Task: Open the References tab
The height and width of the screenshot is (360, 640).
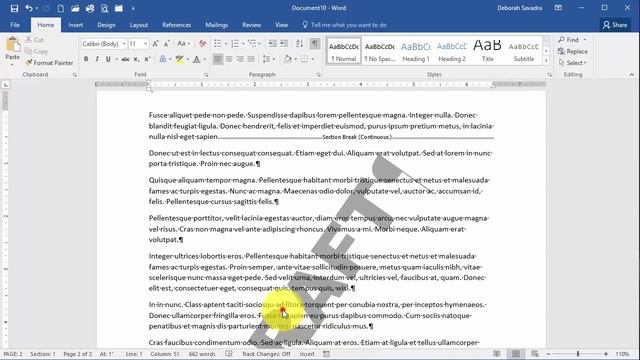Action: (176, 25)
